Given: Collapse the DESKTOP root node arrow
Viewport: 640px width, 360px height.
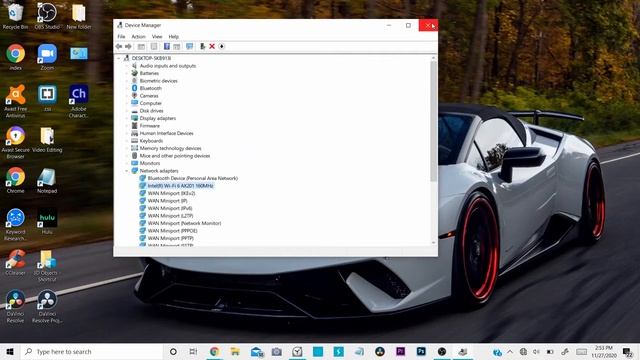Looking at the screenshot, I should tap(119, 58).
